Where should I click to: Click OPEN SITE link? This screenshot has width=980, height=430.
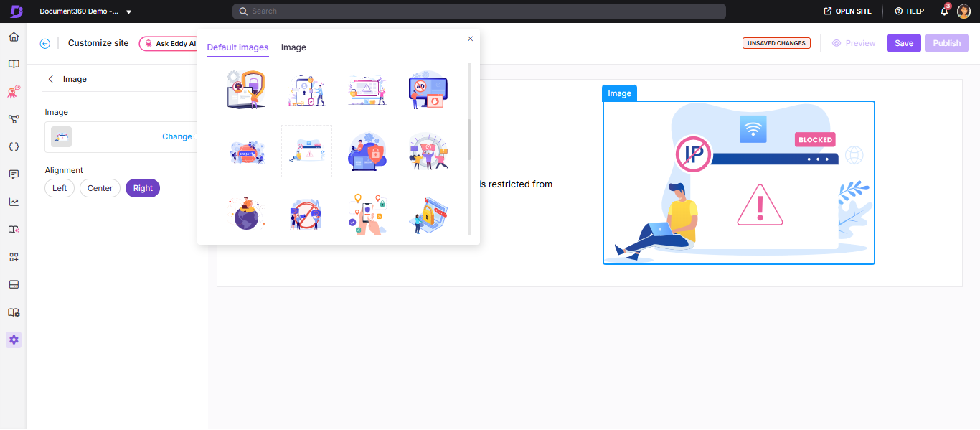pyautogui.click(x=847, y=11)
